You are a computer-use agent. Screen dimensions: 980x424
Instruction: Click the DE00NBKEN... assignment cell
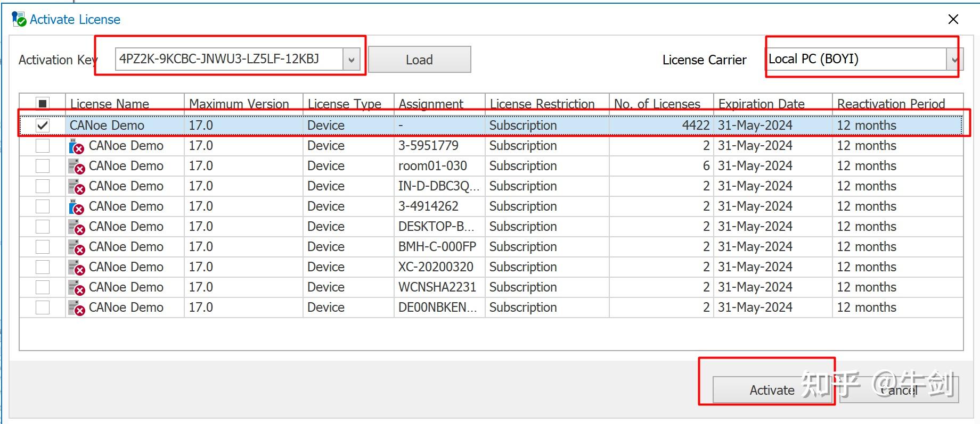tap(439, 307)
